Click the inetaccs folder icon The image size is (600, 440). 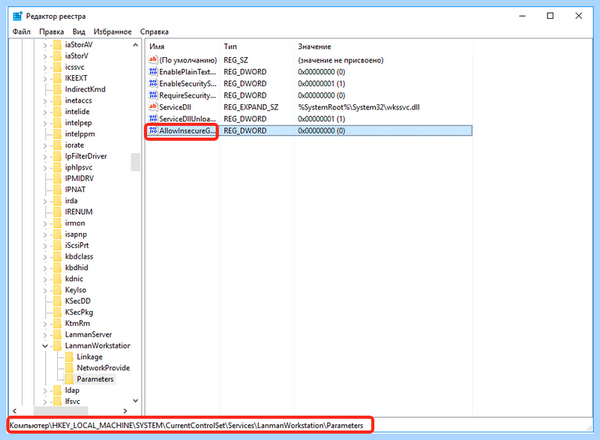57,101
